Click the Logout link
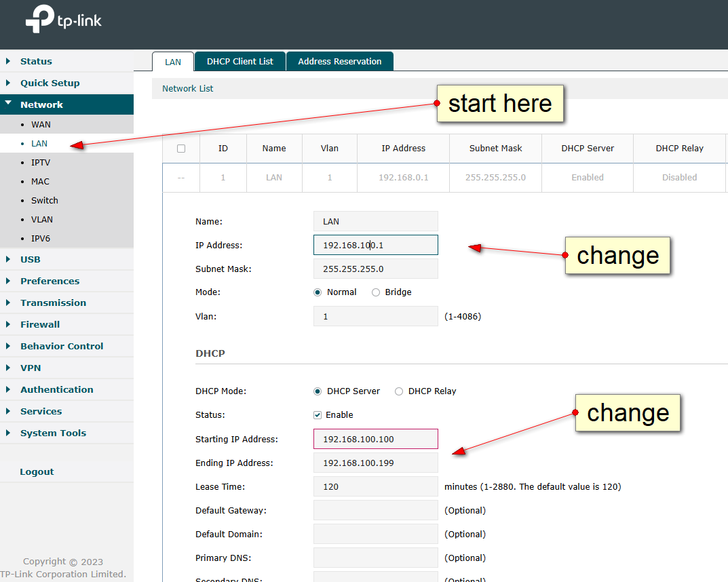Image resolution: width=728 pixels, height=582 pixels. (x=37, y=472)
